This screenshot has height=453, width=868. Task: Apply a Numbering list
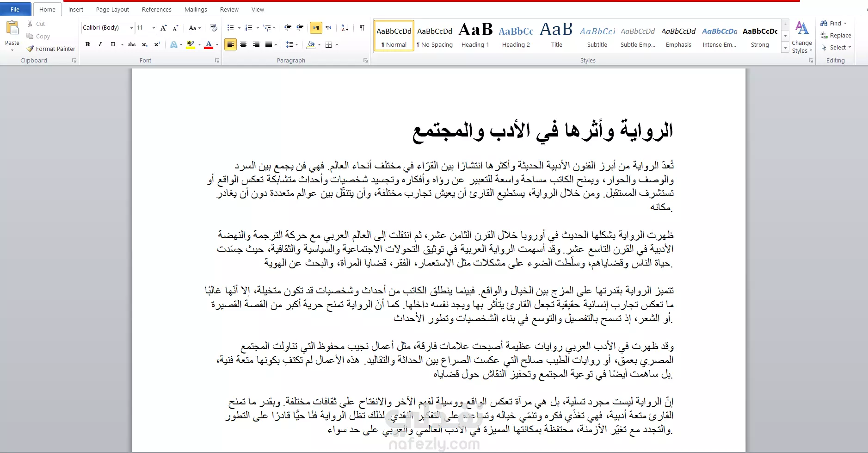tap(249, 28)
